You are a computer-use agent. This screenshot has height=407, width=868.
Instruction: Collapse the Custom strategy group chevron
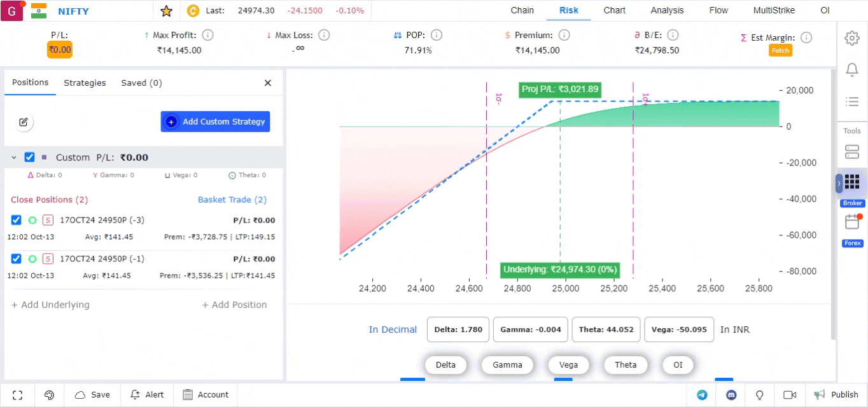(14, 157)
